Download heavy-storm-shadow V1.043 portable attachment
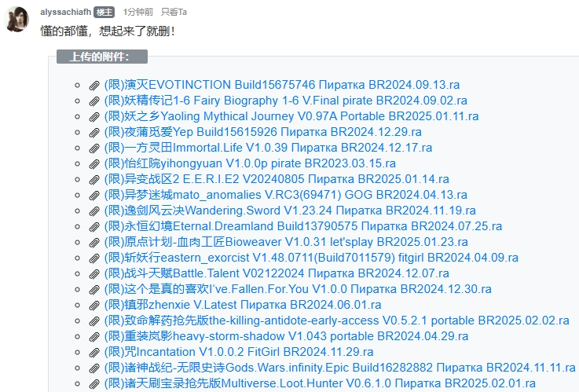 pos(286,336)
